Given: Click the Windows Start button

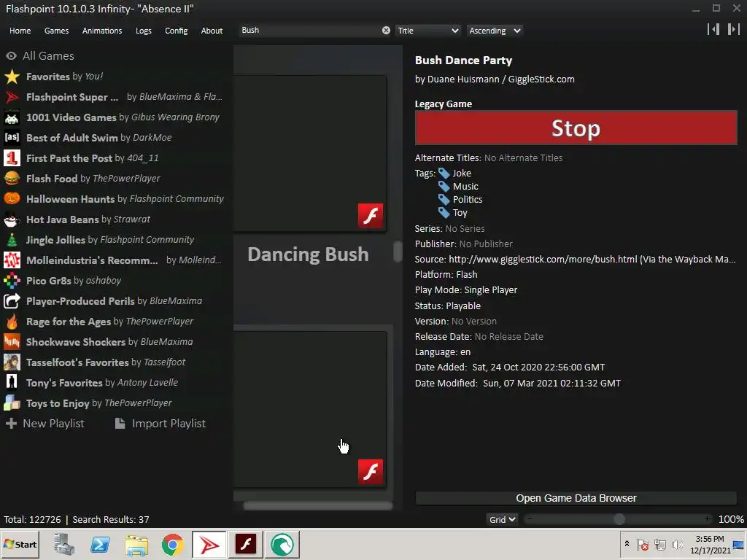Looking at the screenshot, I should [20, 544].
